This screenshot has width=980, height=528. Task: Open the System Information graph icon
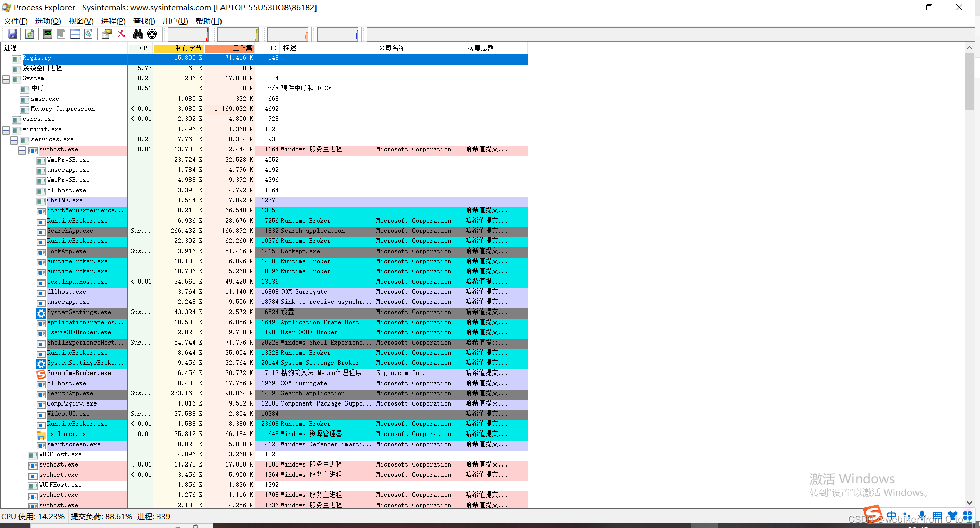pos(47,34)
